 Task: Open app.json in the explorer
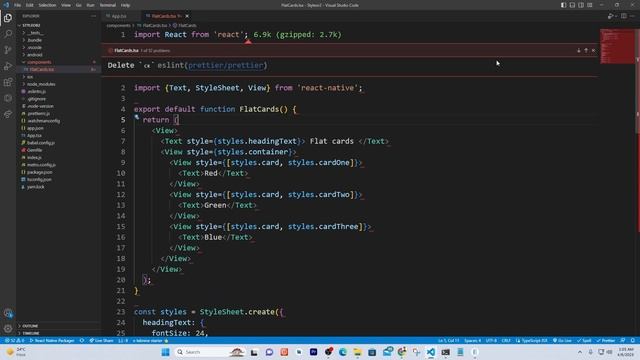pyautogui.click(x=35, y=128)
